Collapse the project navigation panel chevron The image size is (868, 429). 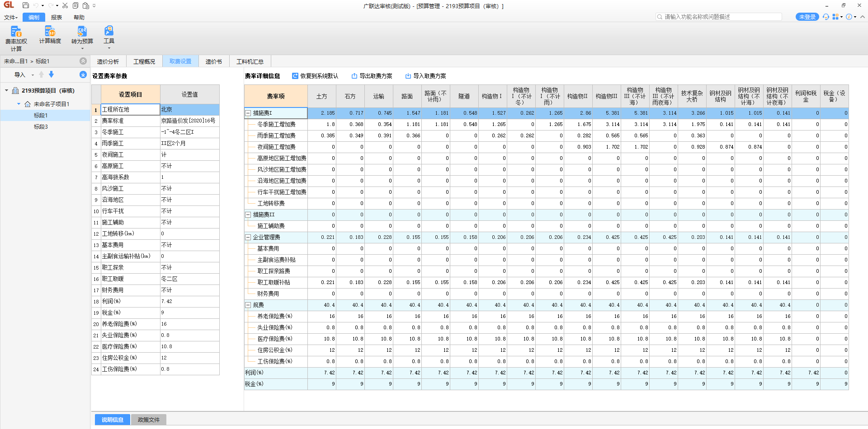pos(83,61)
